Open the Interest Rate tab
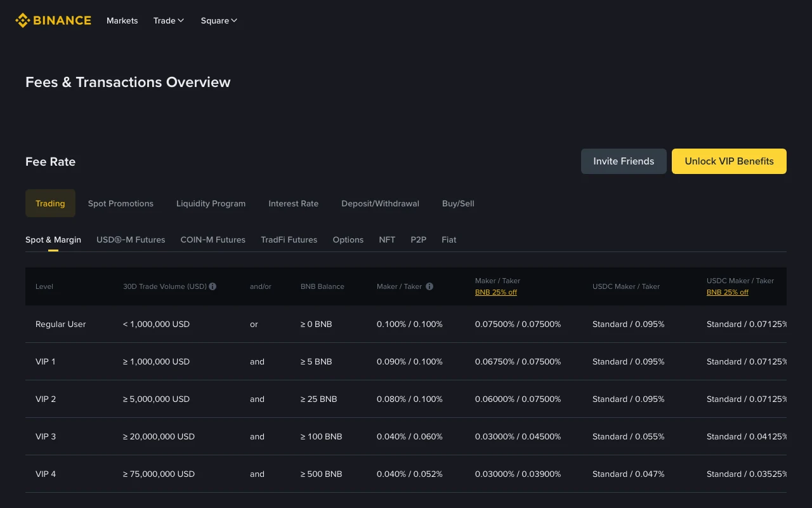The image size is (812, 508). click(293, 203)
